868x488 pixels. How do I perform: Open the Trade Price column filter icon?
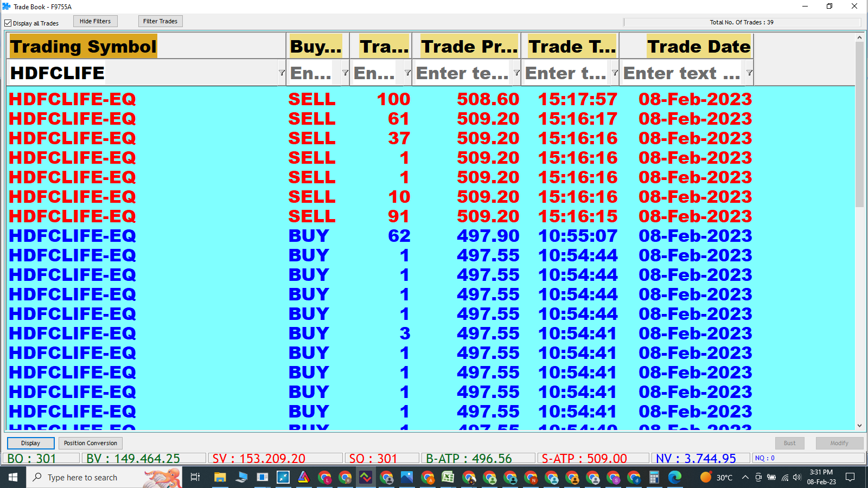tap(516, 73)
